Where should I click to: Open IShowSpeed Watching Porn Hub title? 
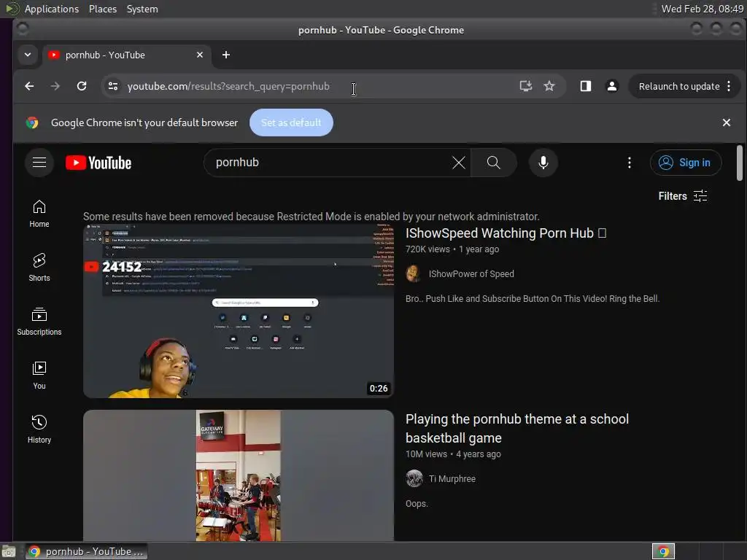pyautogui.click(x=506, y=233)
